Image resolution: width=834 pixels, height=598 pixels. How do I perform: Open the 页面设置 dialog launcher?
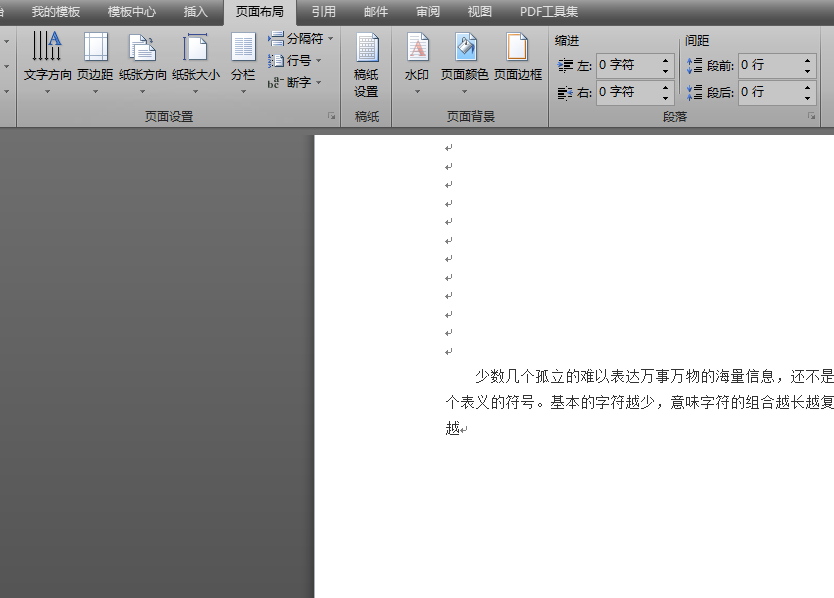click(331, 116)
